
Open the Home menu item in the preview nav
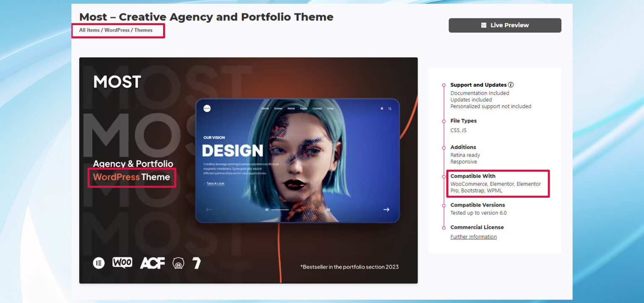click(x=265, y=108)
